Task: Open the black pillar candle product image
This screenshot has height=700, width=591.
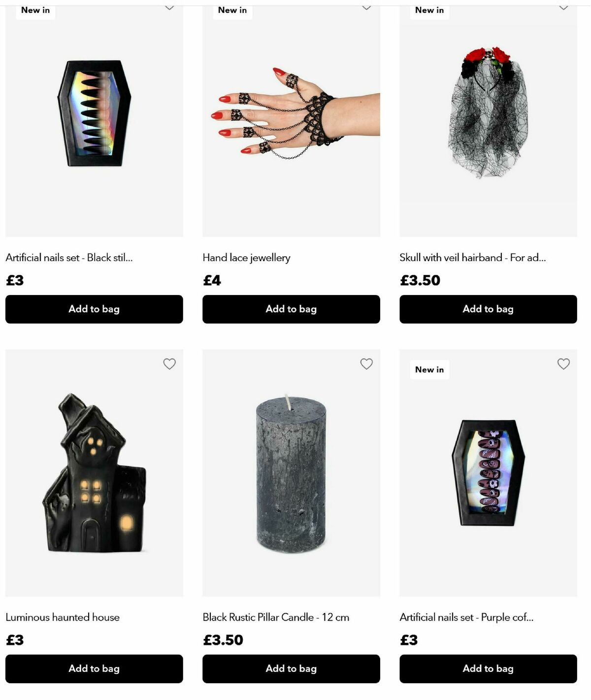Action: [291, 473]
